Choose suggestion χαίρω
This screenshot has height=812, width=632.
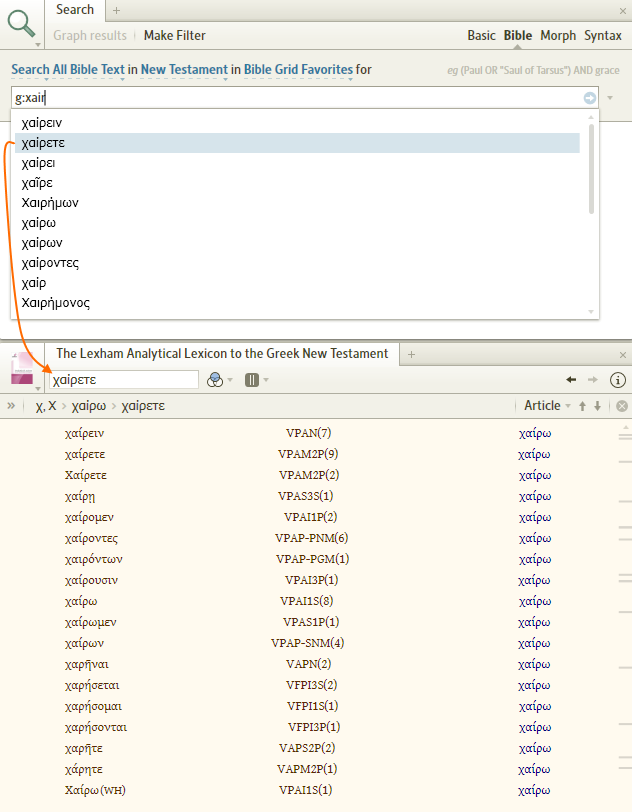(x=297, y=223)
